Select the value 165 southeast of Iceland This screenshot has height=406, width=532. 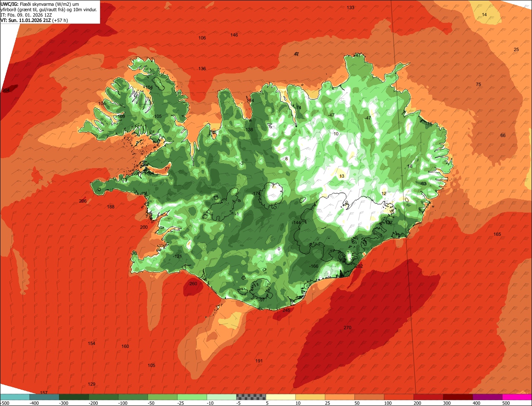pos(497,234)
